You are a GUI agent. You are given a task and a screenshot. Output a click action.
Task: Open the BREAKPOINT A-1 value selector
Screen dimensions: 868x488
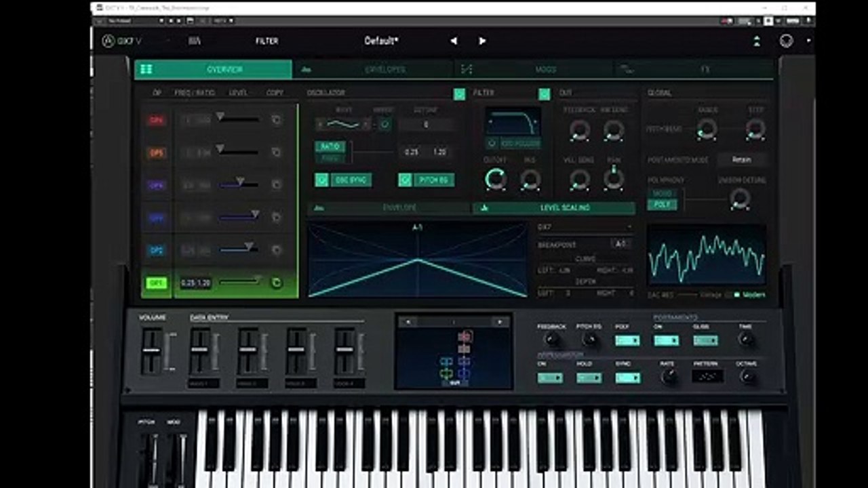coord(620,243)
